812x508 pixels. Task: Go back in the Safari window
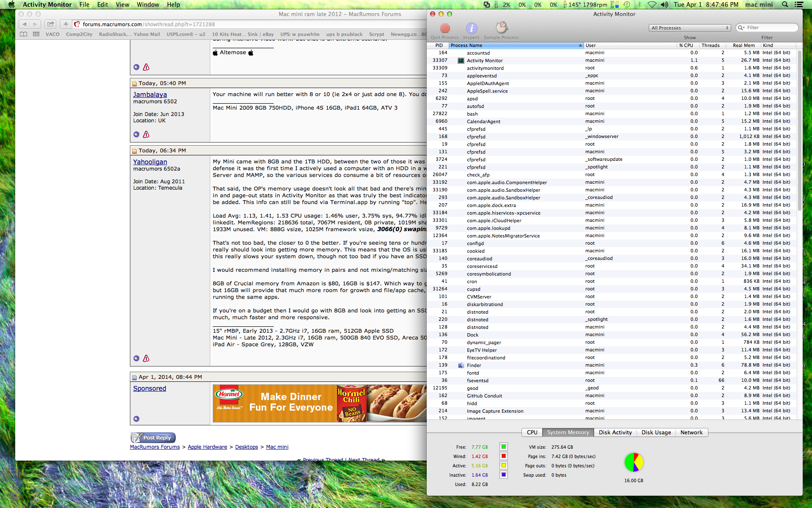[25, 24]
